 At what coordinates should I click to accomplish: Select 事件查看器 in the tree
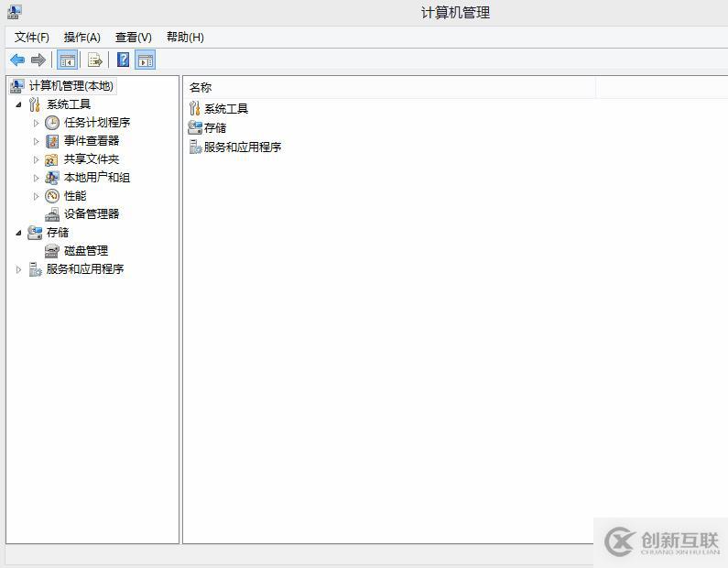point(92,141)
